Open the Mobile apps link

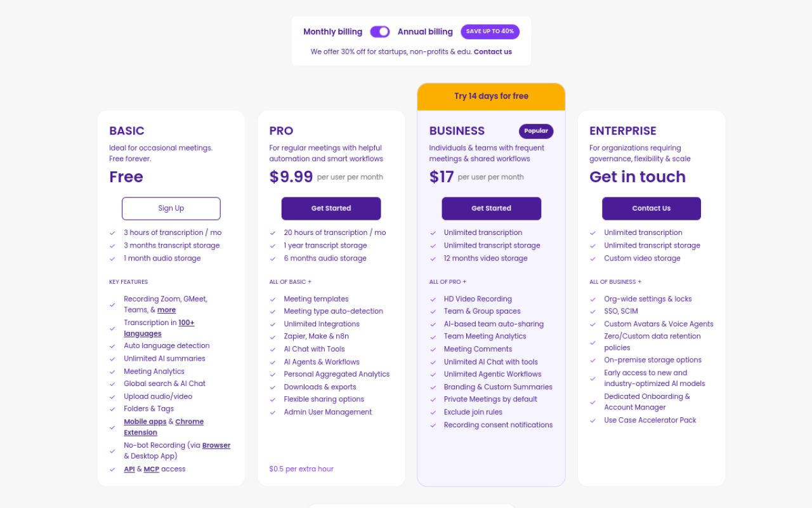click(x=145, y=421)
